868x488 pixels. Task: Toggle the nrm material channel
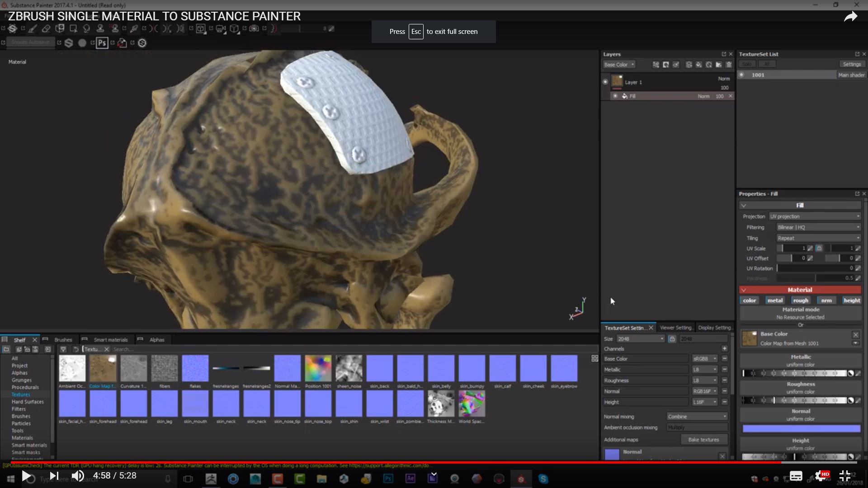pos(826,300)
